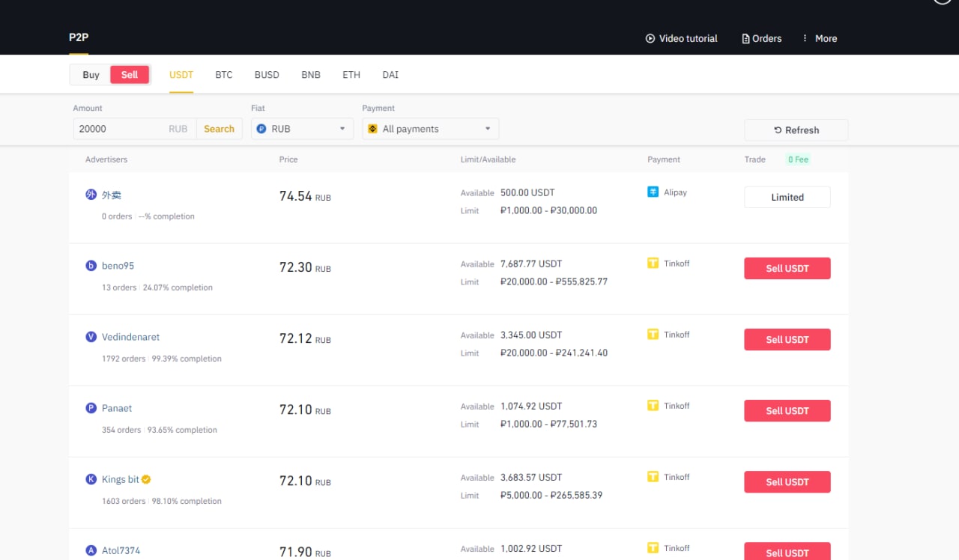Open advertiser Panaet profile name

[x=117, y=408]
